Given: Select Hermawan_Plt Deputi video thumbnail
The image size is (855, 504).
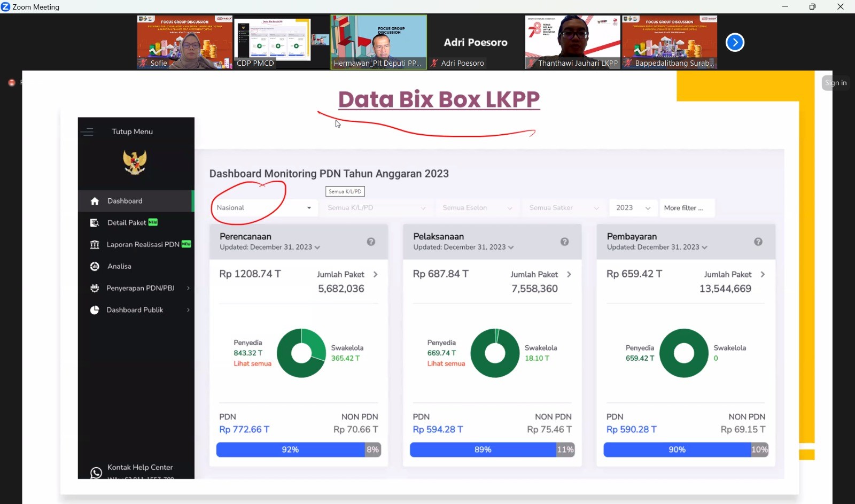Looking at the screenshot, I should click(x=379, y=42).
